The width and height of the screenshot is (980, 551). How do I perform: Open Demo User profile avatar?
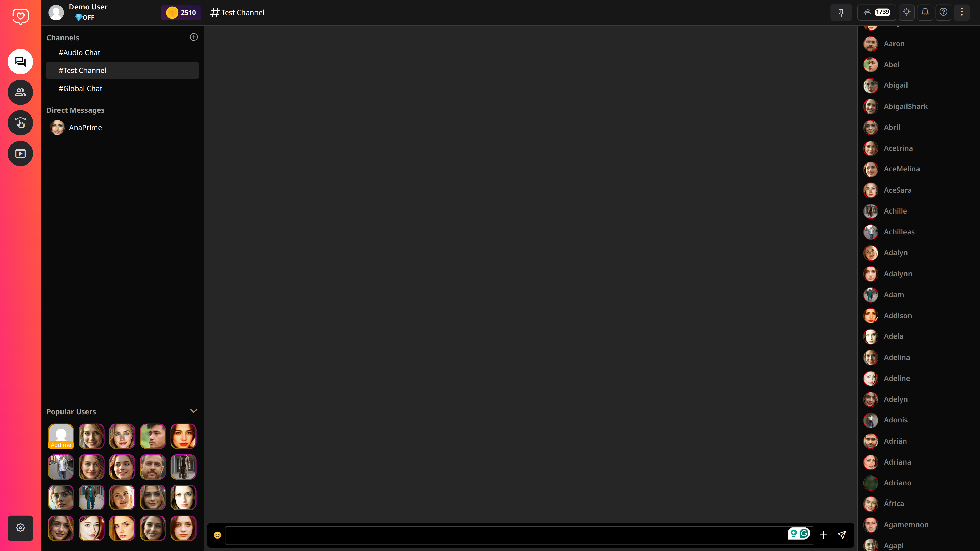56,12
